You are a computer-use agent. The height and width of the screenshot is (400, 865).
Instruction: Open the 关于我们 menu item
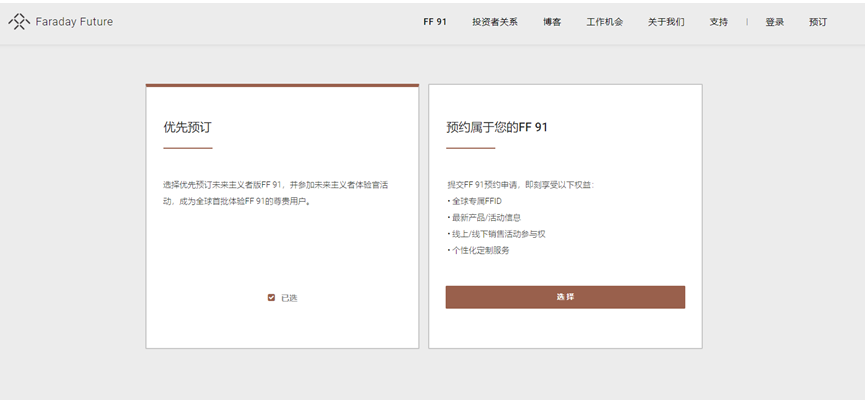666,22
